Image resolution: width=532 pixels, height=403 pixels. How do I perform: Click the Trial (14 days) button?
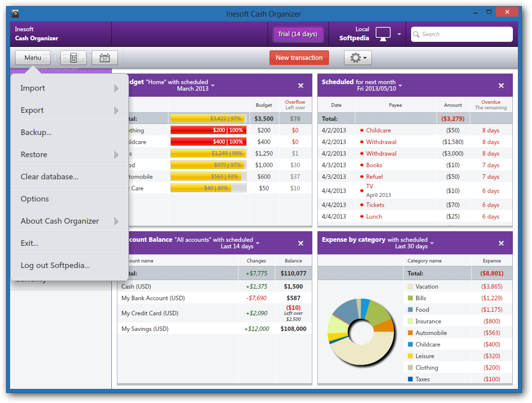(x=298, y=34)
